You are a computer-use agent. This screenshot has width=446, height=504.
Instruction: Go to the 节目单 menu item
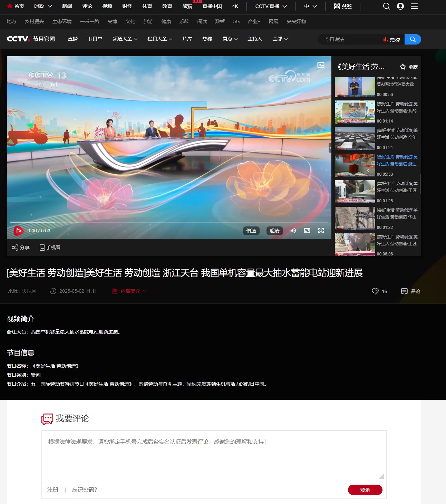(x=95, y=39)
